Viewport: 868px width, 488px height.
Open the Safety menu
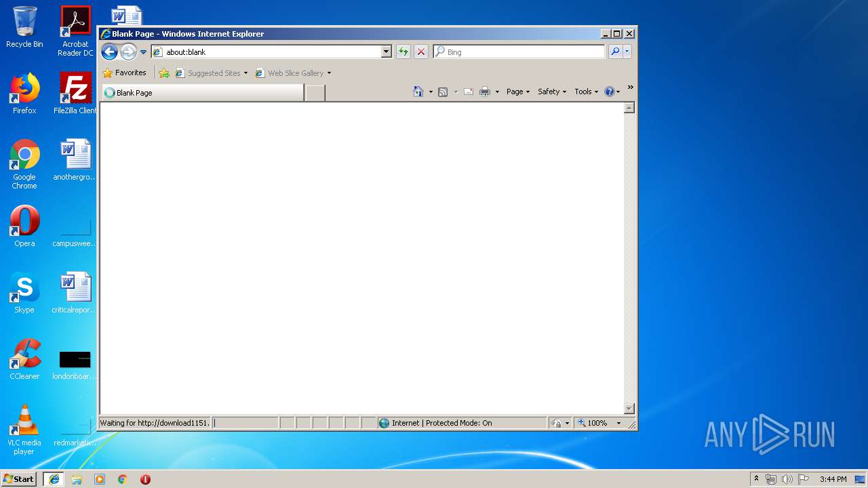click(552, 91)
